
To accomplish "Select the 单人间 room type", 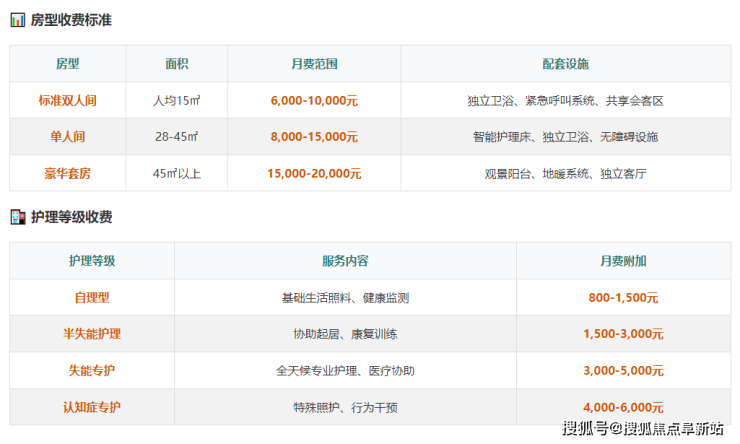I will coord(68,137).
